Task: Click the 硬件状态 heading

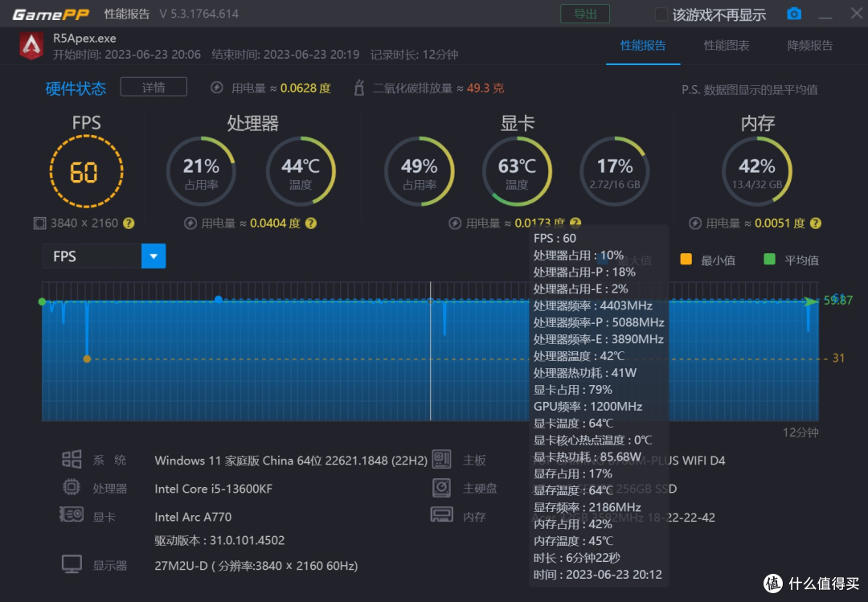Action: [x=76, y=88]
